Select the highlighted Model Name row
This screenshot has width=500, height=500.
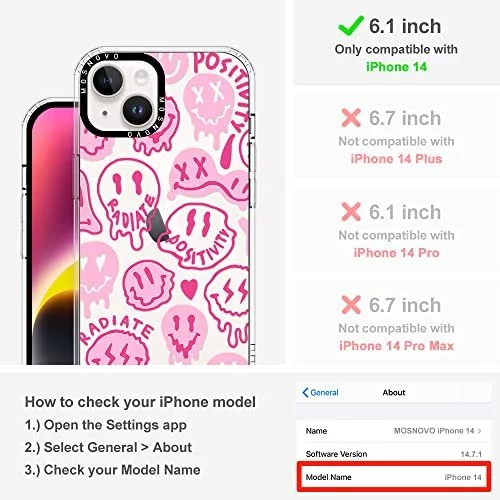(394, 477)
